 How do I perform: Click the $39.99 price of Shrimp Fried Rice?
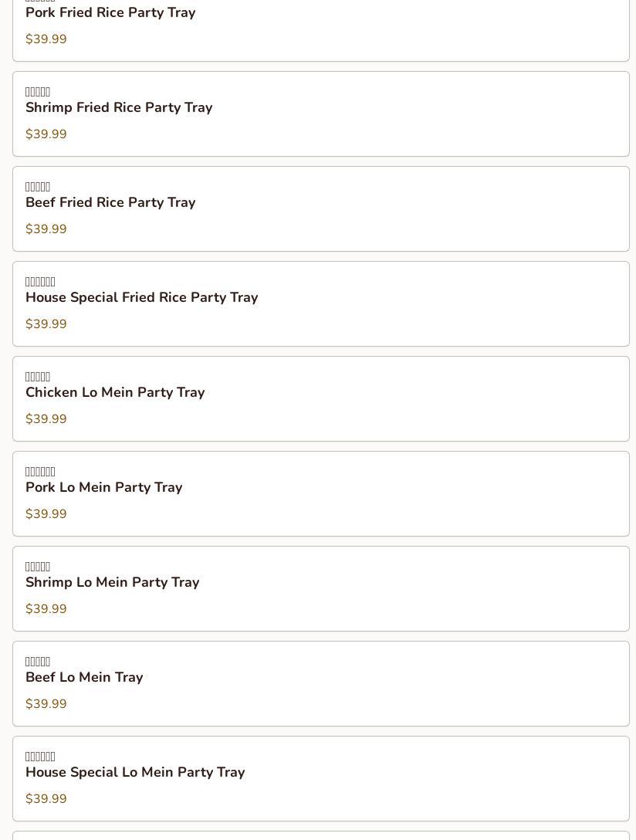click(x=46, y=134)
